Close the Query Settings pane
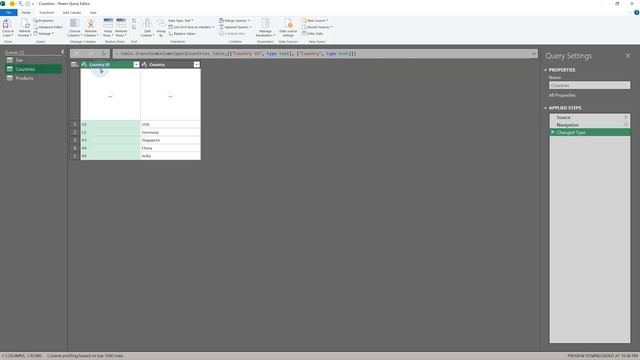 628,56
